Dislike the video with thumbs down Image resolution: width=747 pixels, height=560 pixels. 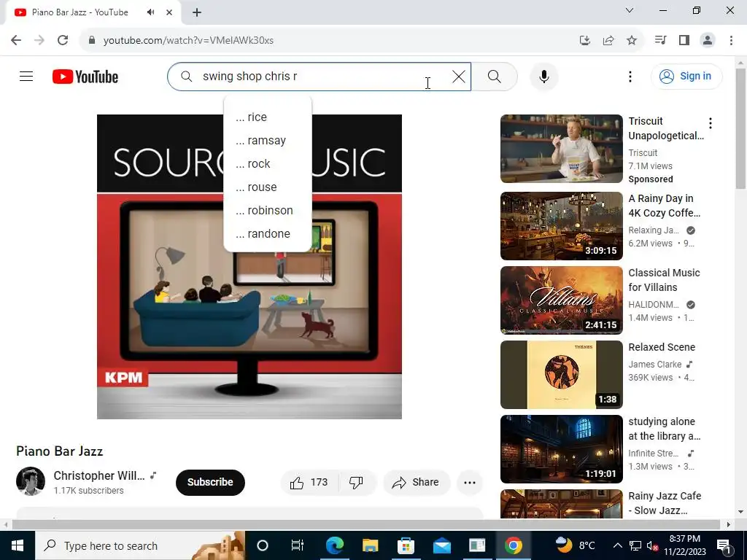tap(356, 483)
